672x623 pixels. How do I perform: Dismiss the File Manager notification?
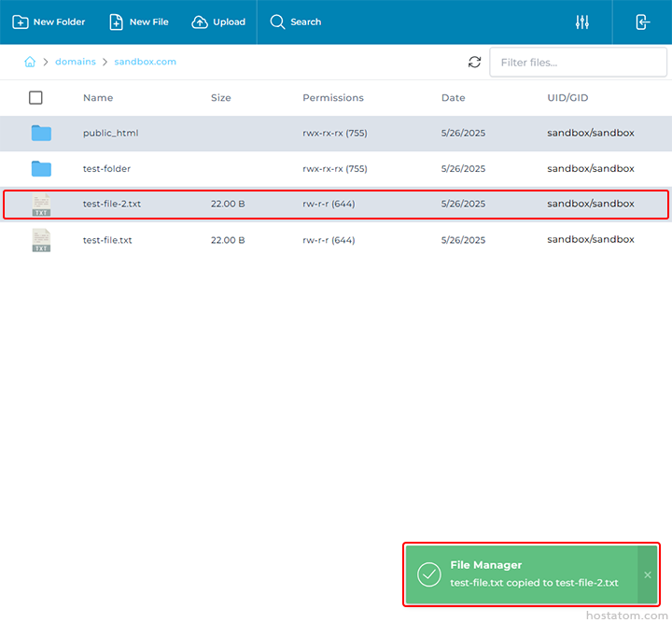coord(648,574)
